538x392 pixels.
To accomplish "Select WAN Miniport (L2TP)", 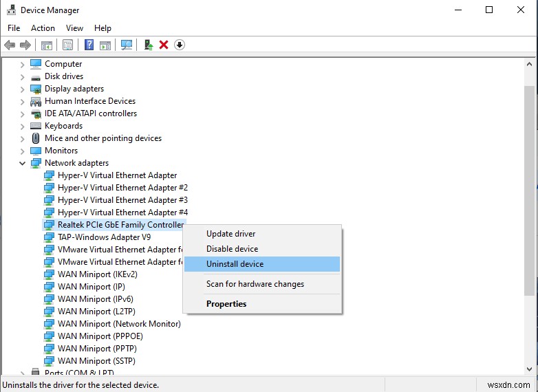I will (96, 312).
